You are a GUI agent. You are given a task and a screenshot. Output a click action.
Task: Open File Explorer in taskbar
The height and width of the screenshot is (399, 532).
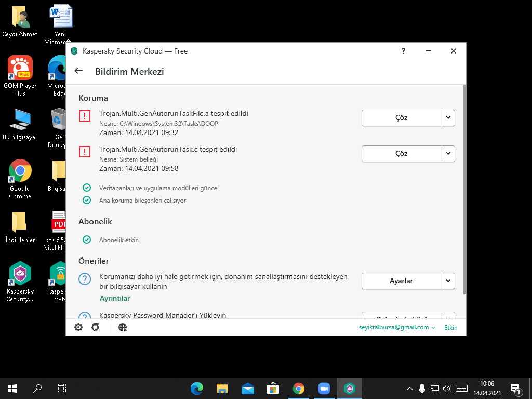point(222,389)
